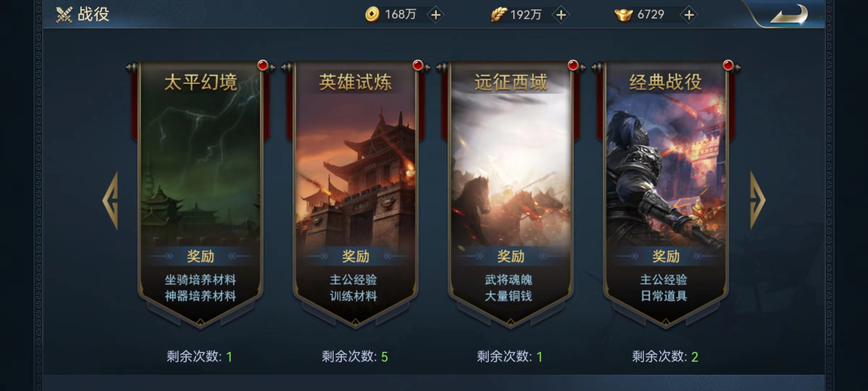The height and width of the screenshot is (391, 868).
Task: View 奖励 rewards of 英雄试炼
Action: [356, 256]
